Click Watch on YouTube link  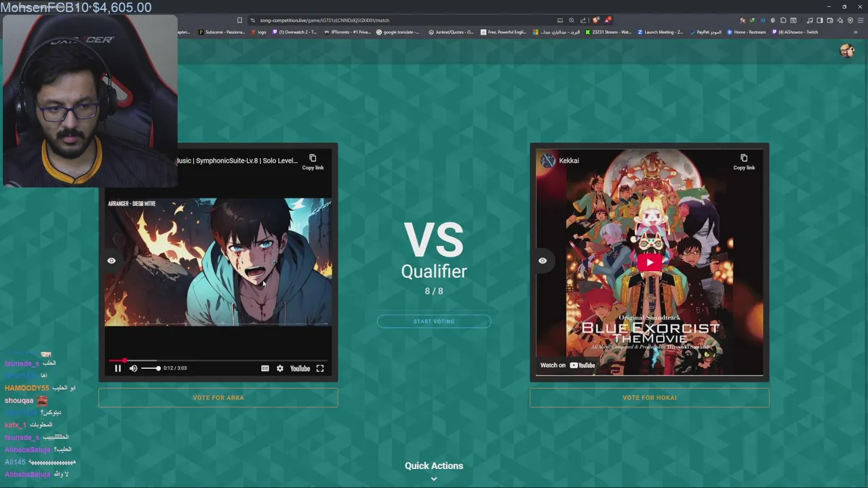point(568,365)
